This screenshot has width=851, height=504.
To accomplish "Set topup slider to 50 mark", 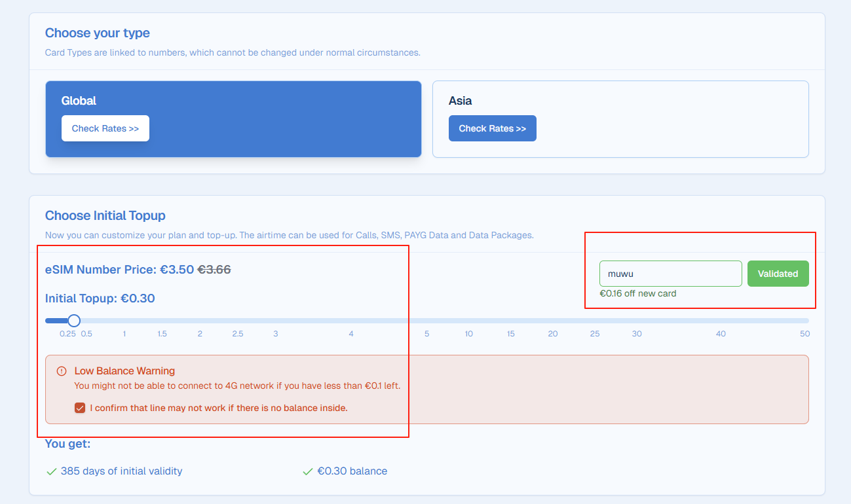I will click(805, 321).
